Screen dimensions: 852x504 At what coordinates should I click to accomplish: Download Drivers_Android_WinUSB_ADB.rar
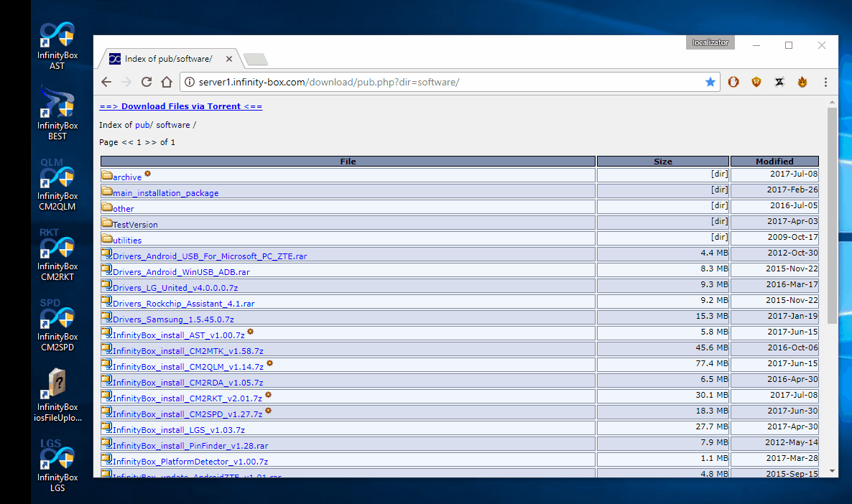tap(182, 272)
